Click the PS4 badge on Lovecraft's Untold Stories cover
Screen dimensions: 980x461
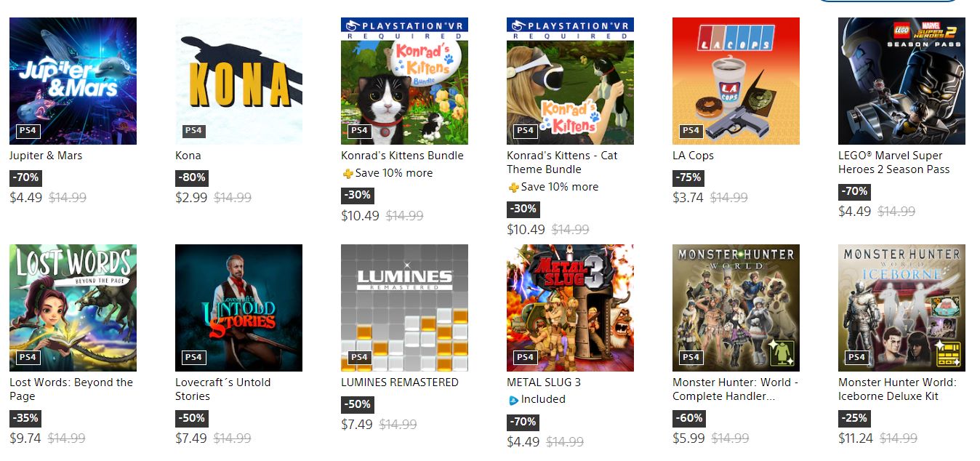193,357
